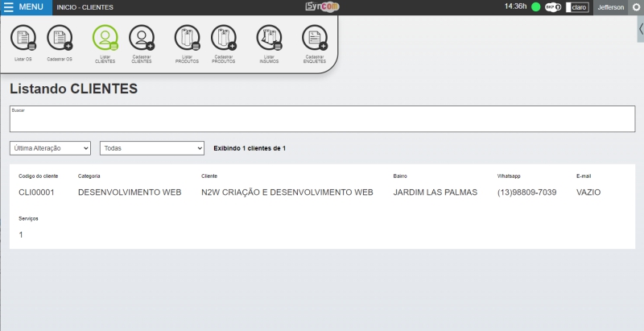Click the Whatsapp column header
Viewport: 644px width, 331px height.
pyautogui.click(x=509, y=176)
